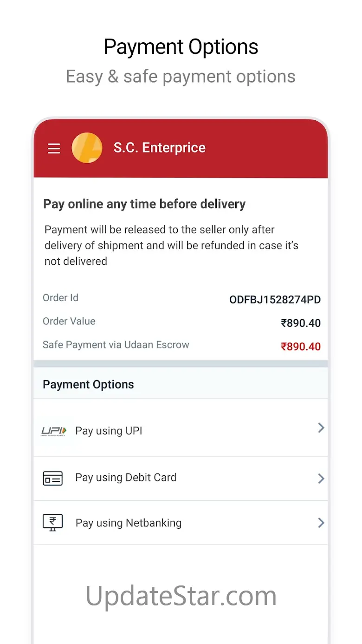This screenshot has width=362, height=644.
Task: Click the Order Id label
Action: 60,298
